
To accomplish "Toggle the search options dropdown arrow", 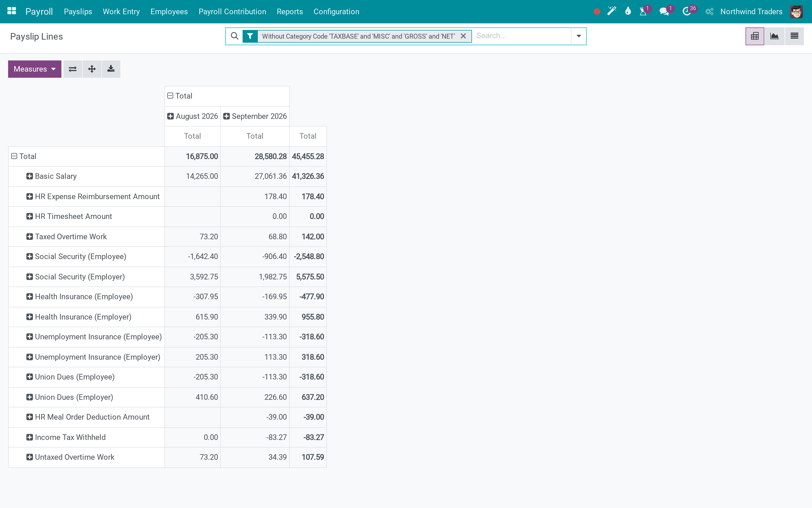I will 579,36.
